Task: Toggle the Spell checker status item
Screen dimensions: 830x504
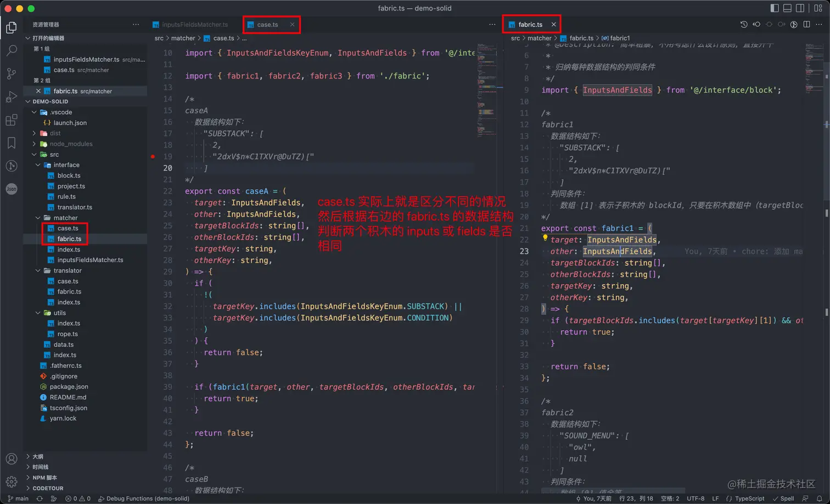Action: [783, 499]
